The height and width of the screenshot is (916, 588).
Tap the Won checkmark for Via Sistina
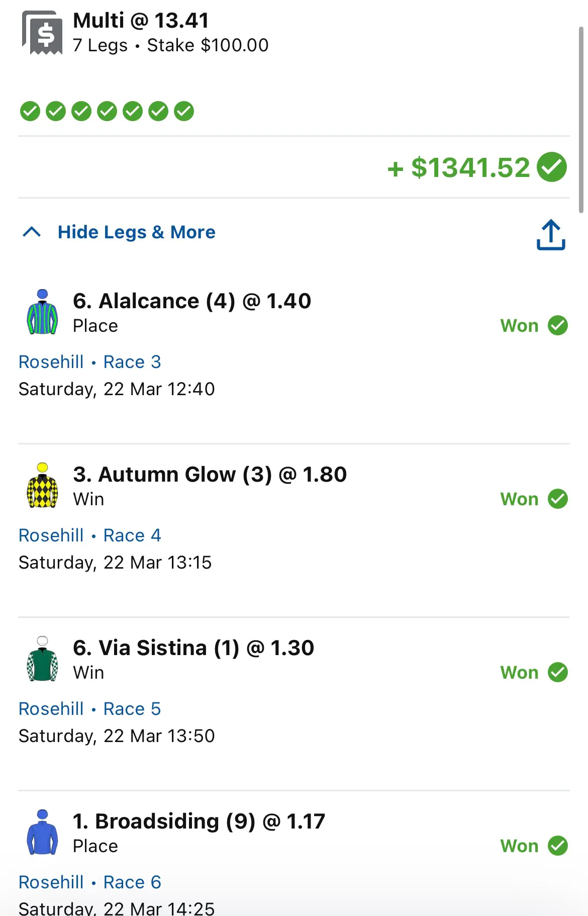tap(557, 672)
